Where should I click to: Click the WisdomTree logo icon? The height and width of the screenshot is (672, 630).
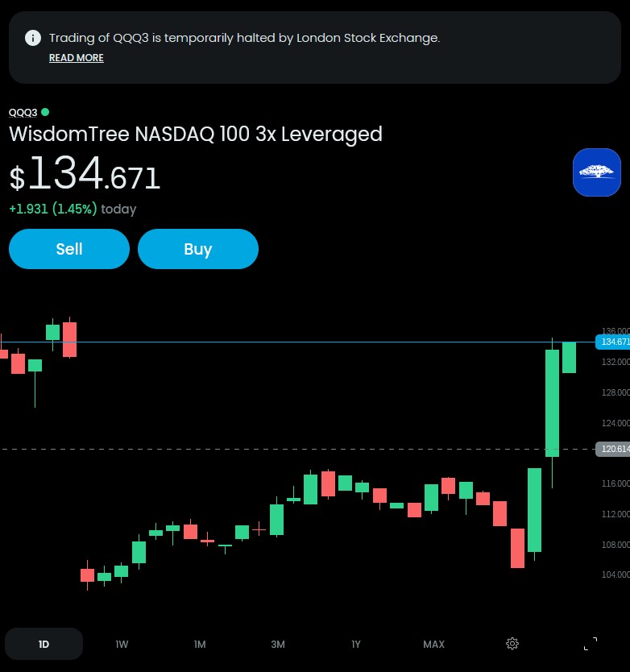pyautogui.click(x=597, y=172)
